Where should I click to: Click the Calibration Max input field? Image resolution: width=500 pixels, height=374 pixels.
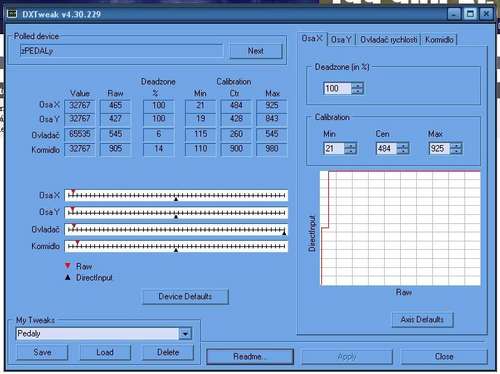click(439, 148)
